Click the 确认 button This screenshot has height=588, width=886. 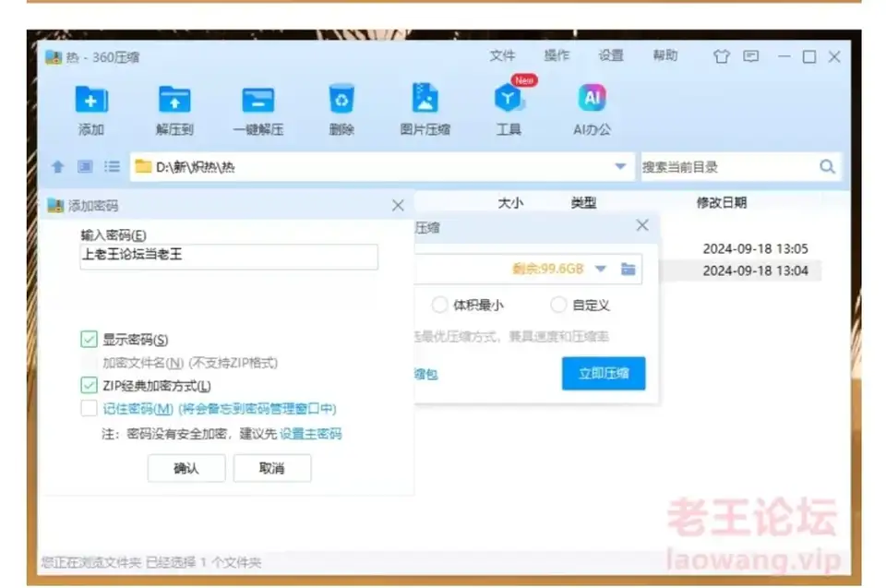pyautogui.click(x=186, y=468)
